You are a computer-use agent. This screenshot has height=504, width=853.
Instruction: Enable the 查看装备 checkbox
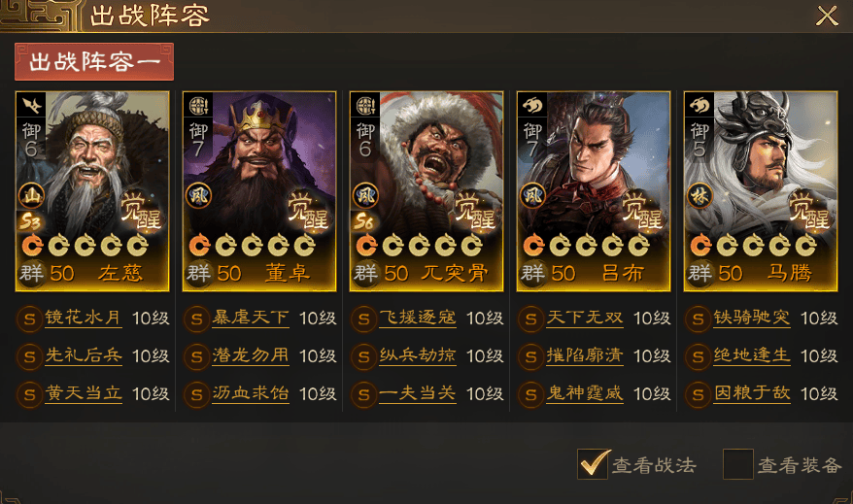coord(738,464)
